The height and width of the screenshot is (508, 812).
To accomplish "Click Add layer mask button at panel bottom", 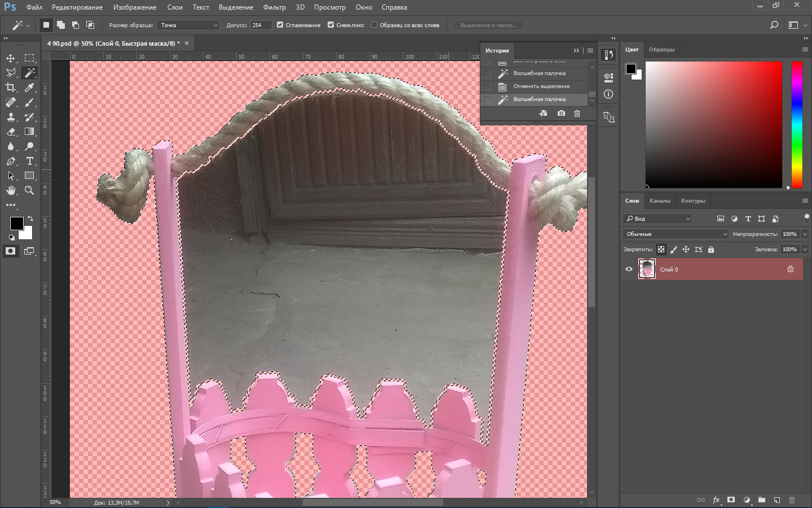I will tap(731, 500).
